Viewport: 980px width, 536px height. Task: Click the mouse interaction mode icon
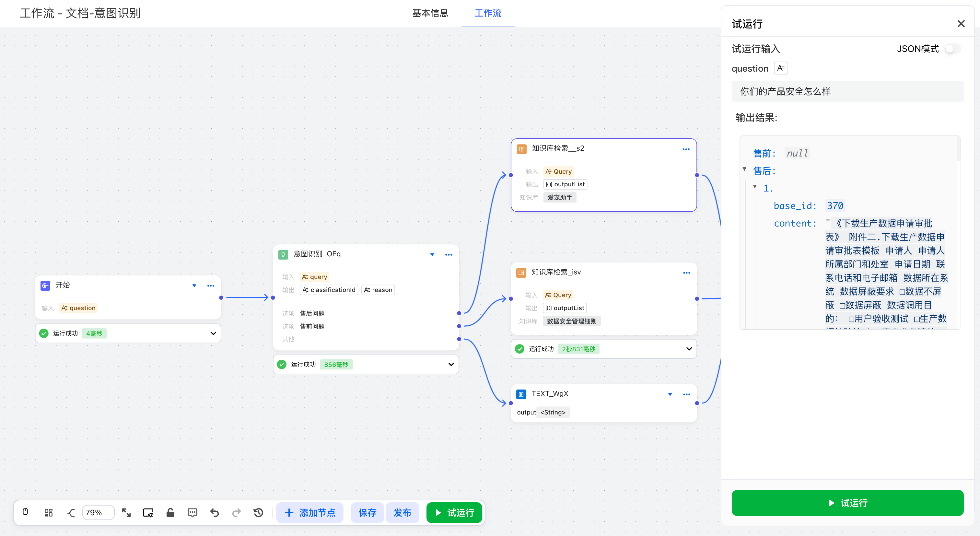point(25,512)
